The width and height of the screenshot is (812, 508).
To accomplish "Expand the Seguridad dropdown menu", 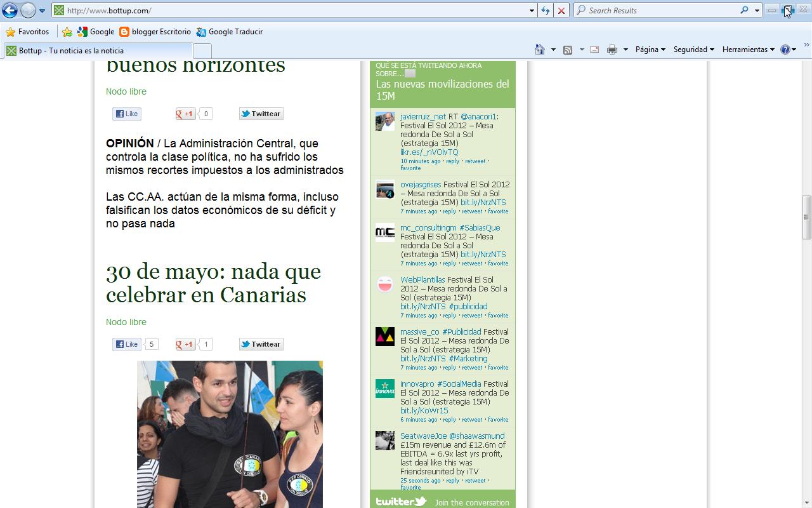I will (x=693, y=50).
